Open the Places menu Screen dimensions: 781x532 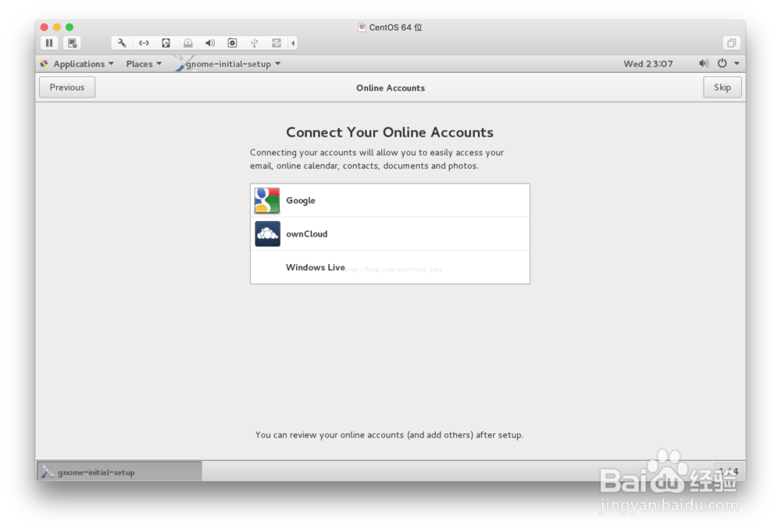(144, 64)
